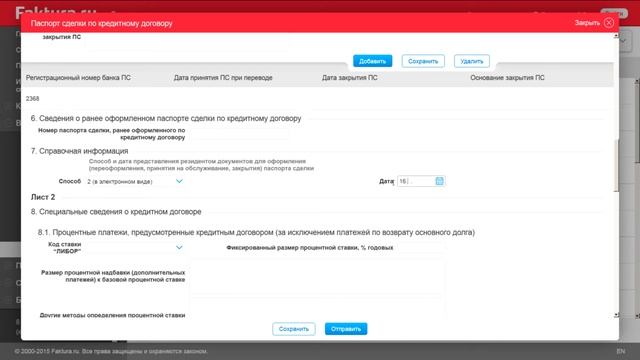Open the Код ставки ЛИБОР dropdown
This screenshot has height=360, width=640.
coord(179,247)
